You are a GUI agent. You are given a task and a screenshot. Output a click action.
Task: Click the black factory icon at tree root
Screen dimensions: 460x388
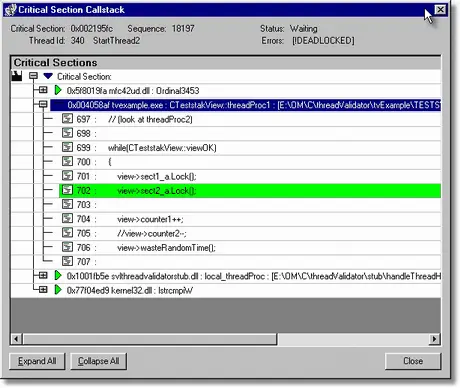[17, 76]
